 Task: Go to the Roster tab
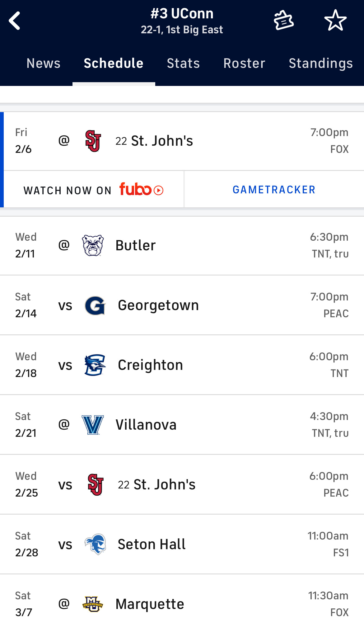(244, 63)
